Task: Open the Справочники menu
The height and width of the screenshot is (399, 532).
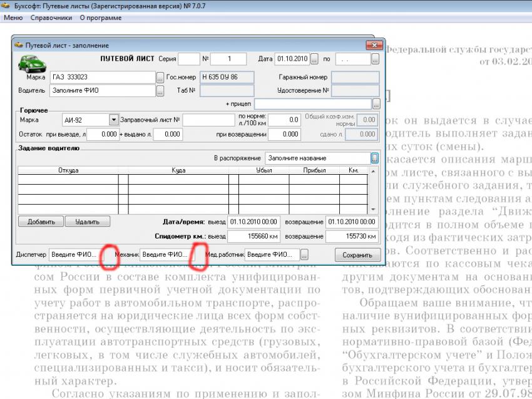Action: (x=51, y=18)
